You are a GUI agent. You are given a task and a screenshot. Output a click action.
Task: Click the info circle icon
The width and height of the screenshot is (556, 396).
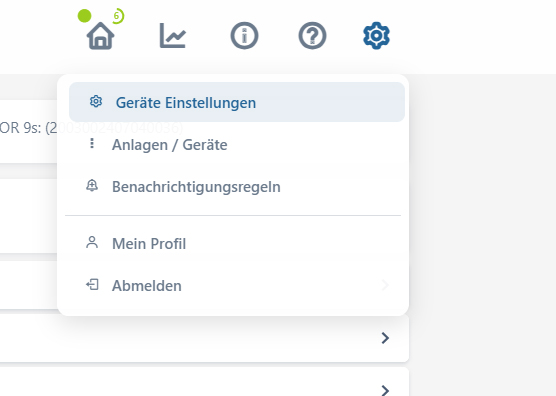[244, 35]
